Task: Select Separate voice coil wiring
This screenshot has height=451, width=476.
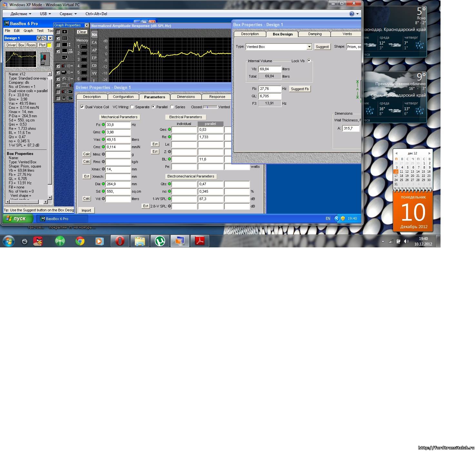Action: (x=132, y=107)
